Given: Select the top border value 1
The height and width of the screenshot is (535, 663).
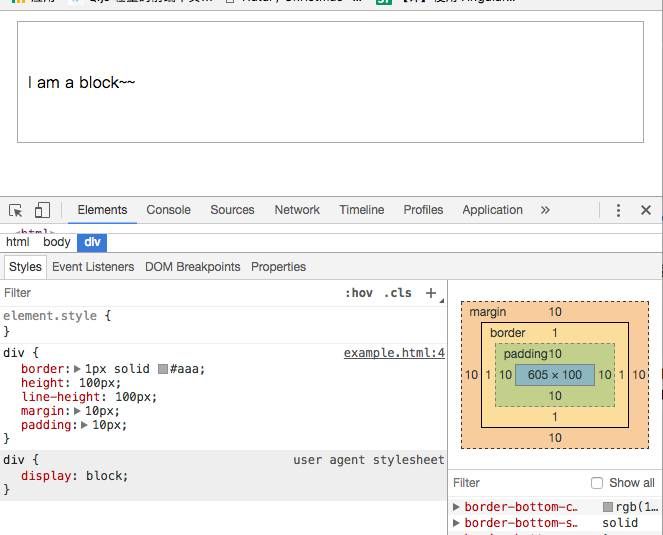Looking at the screenshot, I should (x=555, y=333).
